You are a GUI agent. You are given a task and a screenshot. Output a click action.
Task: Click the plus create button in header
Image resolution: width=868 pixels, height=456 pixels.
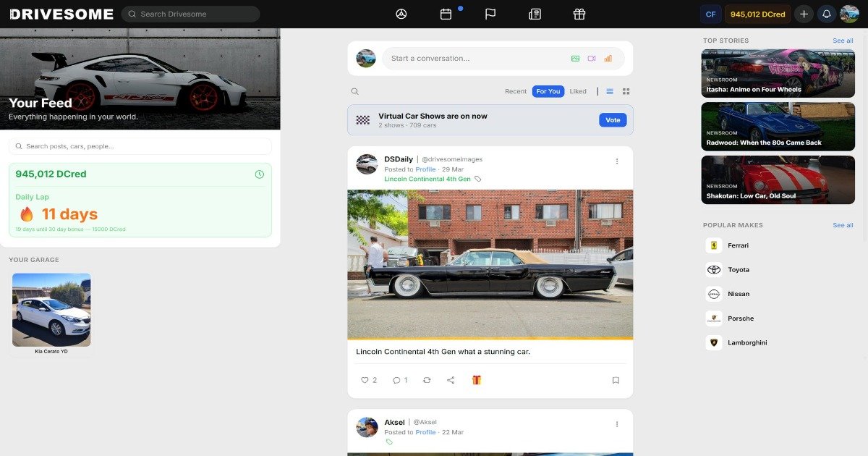(804, 14)
